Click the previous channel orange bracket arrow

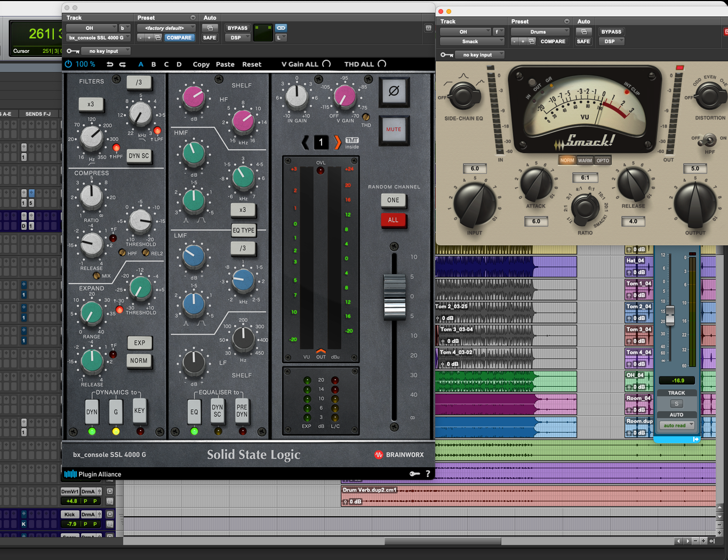(306, 142)
